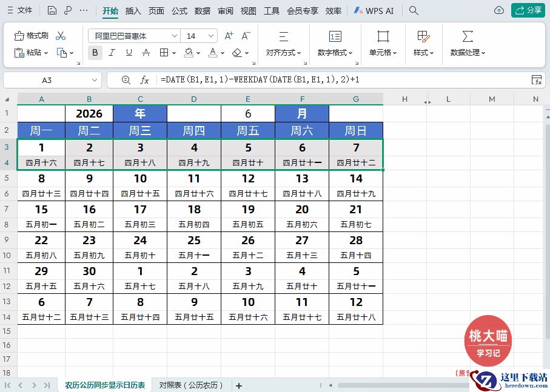Go to previous sheet arrow
Screen dimensions: 550x392
coord(21,385)
